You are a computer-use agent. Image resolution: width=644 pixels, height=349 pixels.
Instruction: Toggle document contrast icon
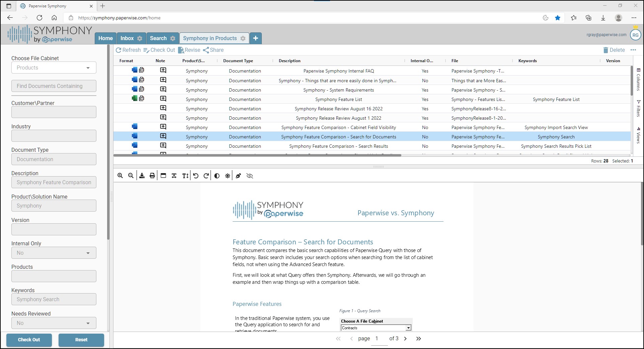click(217, 176)
